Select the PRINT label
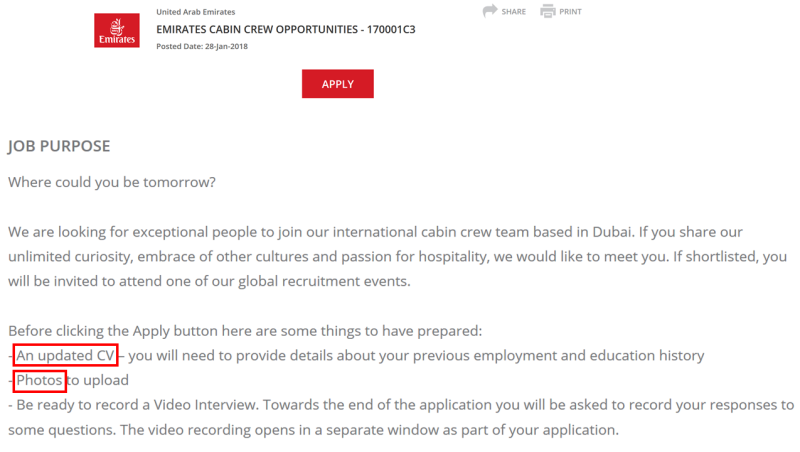The height and width of the screenshot is (452, 800). coord(570,12)
